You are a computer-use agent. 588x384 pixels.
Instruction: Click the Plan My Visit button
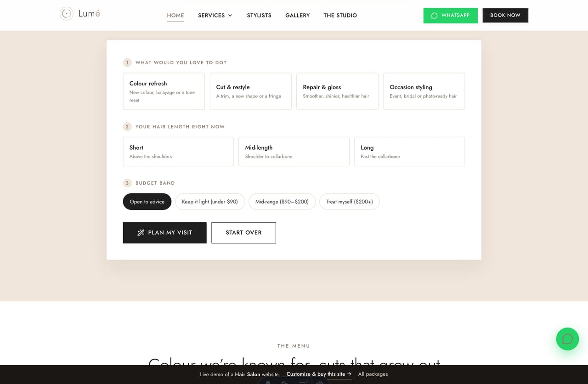point(165,233)
